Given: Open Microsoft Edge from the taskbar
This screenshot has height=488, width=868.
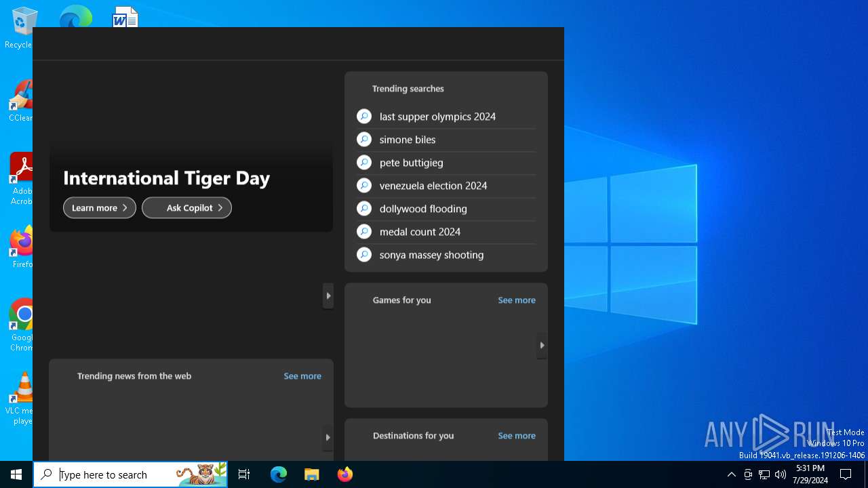Looking at the screenshot, I should click(x=279, y=474).
